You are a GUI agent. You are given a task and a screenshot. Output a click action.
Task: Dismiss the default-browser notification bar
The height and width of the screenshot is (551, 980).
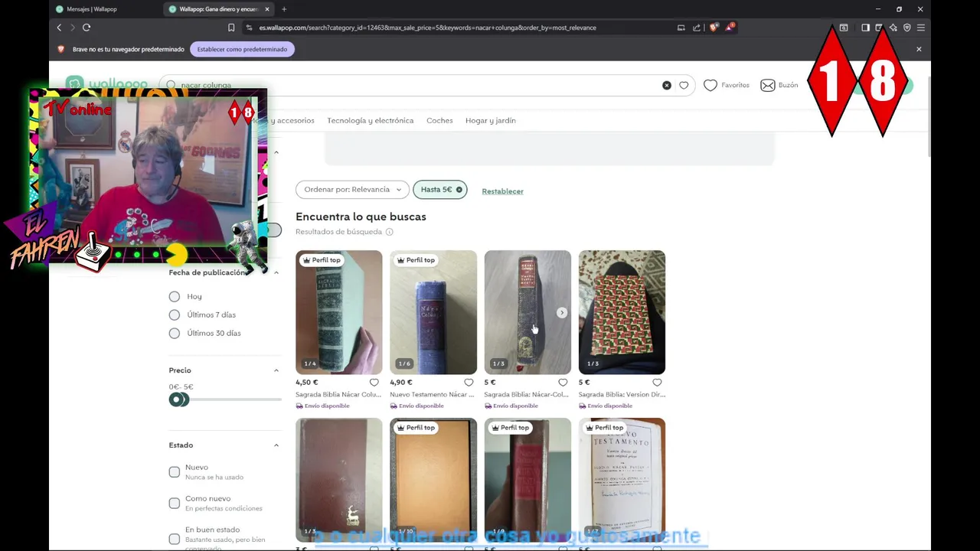click(x=919, y=49)
